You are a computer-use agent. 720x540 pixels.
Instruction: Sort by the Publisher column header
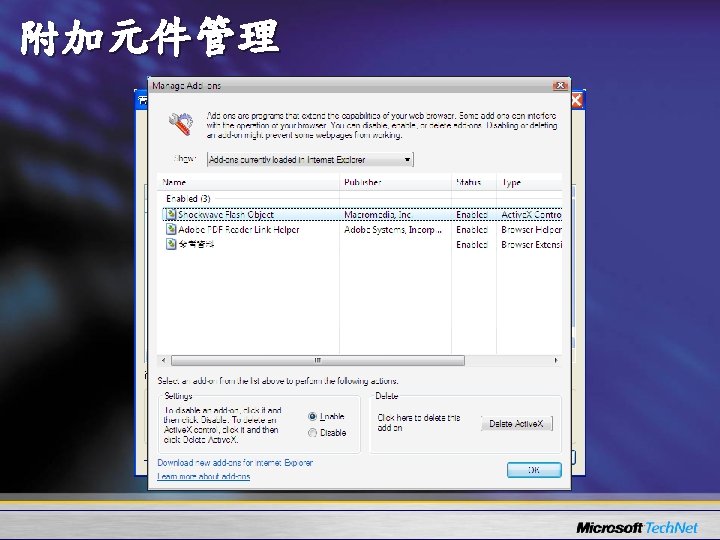click(363, 182)
